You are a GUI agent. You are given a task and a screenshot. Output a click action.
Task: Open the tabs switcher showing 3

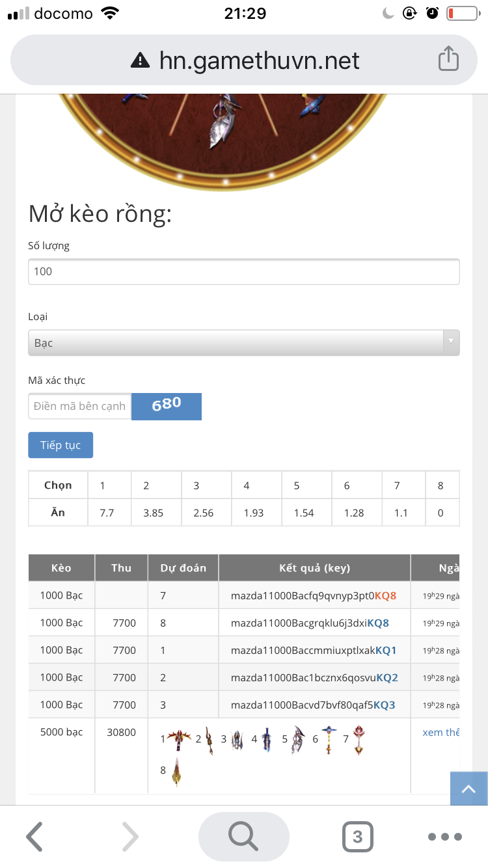tap(357, 836)
